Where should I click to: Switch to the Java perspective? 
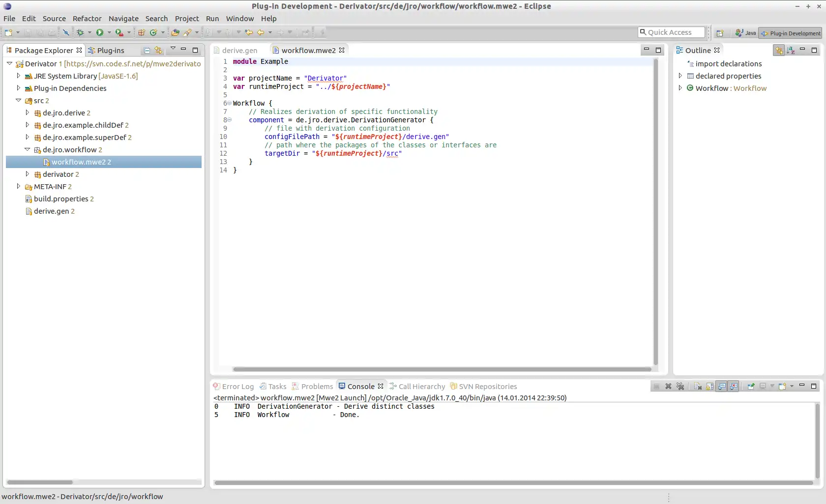pyautogui.click(x=745, y=33)
